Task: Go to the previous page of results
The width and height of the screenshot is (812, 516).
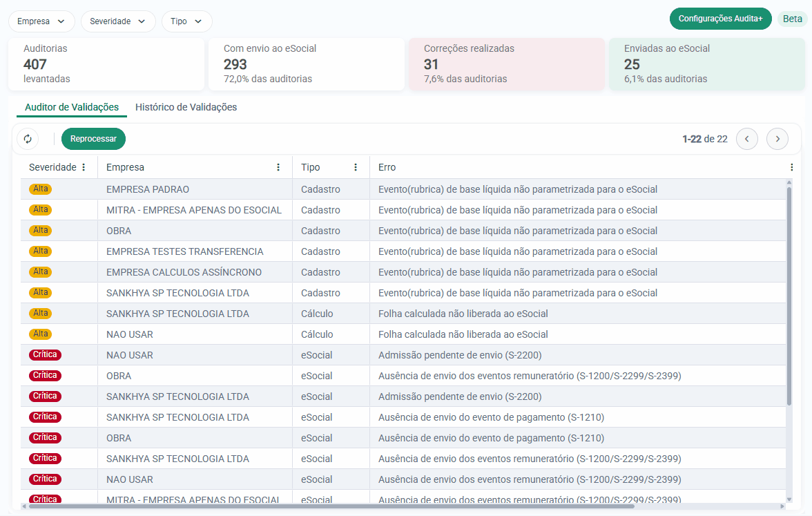Action: (747, 139)
